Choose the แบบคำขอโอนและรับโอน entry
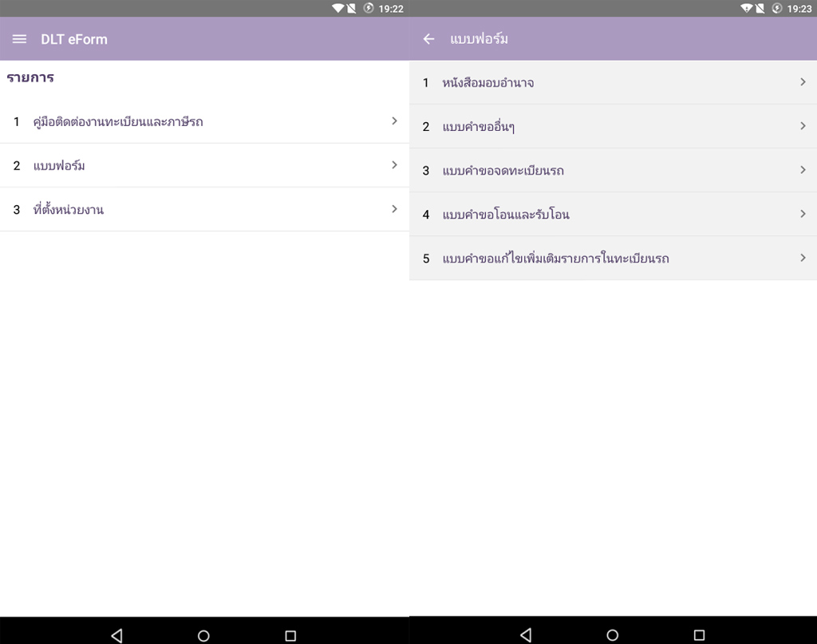Image resolution: width=817 pixels, height=644 pixels. pos(506,215)
